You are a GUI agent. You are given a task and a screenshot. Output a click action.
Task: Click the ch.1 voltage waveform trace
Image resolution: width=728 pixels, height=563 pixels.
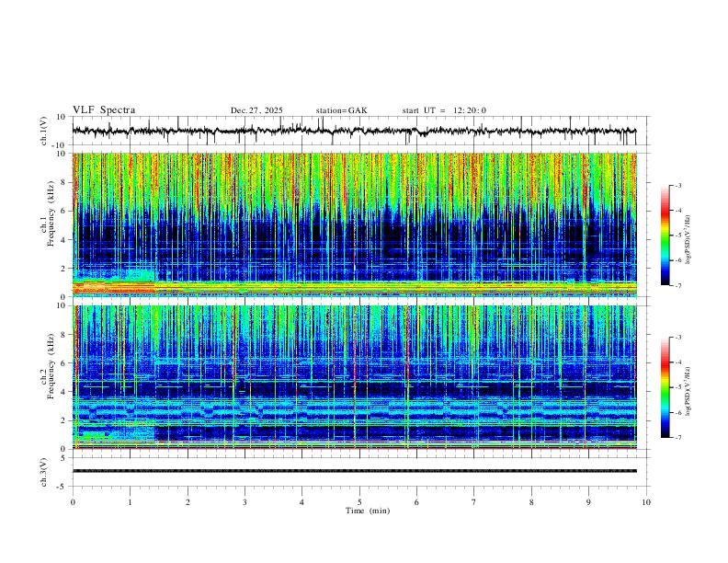point(354,131)
